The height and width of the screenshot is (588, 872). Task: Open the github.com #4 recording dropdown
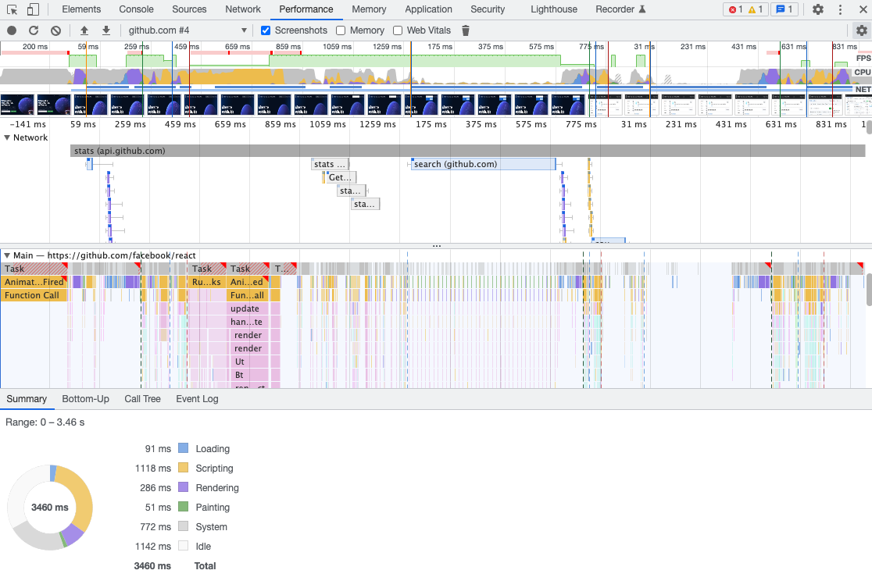point(187,30)
